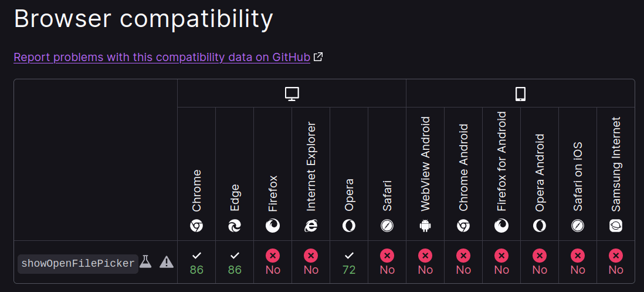Screen dimensions: 644x292
Task: Click the Firefox desktop logo icon
Action: point(273,226)
